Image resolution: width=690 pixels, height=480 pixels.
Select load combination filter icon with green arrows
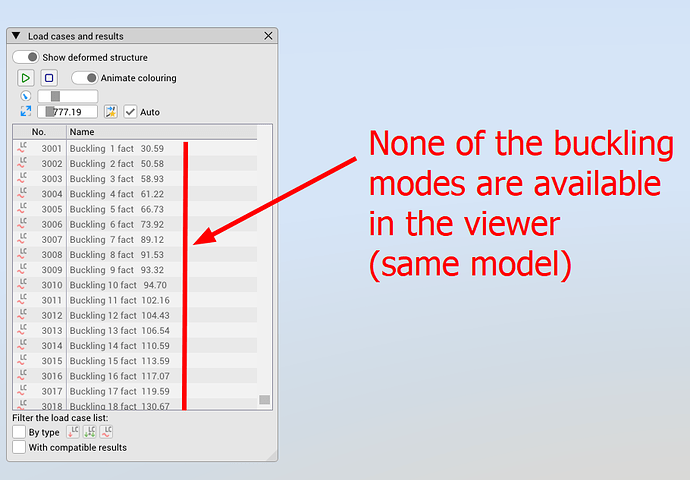click(x=89, y=432)
